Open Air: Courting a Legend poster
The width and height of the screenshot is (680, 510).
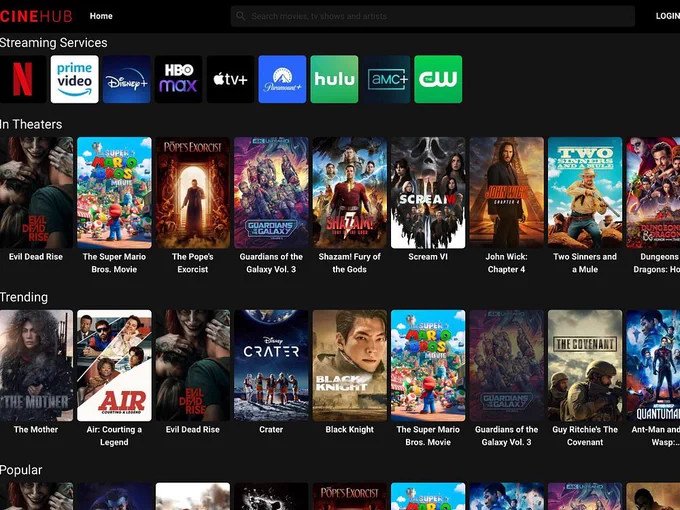pos(114,365)
